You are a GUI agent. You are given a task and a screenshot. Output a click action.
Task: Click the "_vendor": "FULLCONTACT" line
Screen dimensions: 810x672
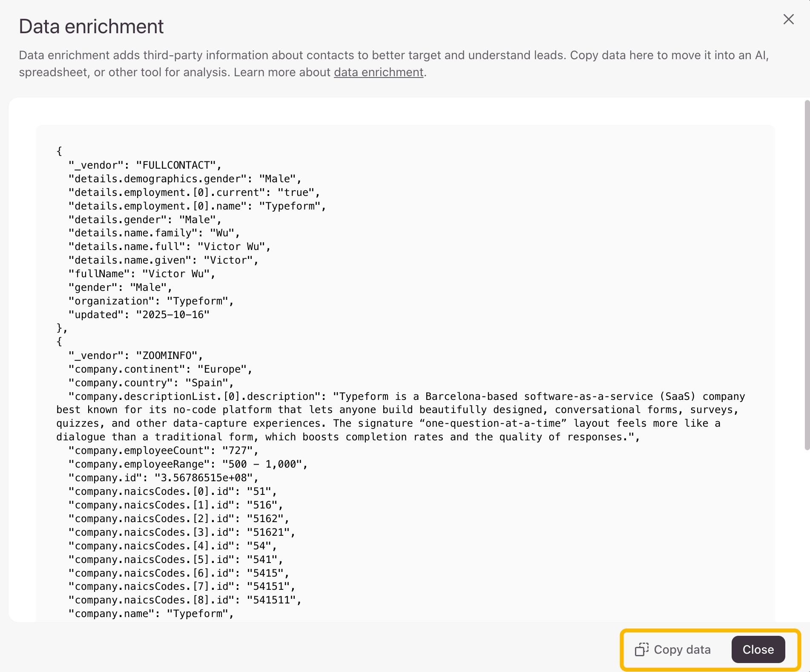[x=145, y=165]
